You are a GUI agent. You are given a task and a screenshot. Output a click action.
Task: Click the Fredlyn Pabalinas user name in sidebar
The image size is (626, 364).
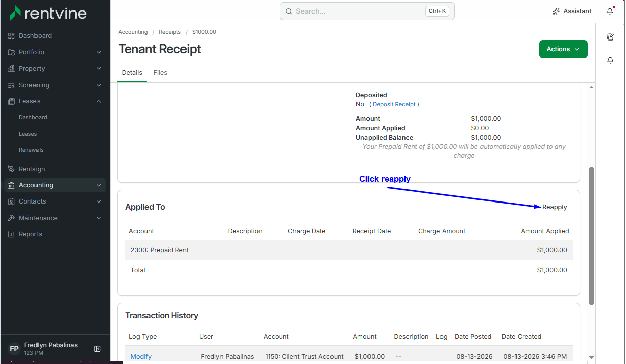point(51,345)
